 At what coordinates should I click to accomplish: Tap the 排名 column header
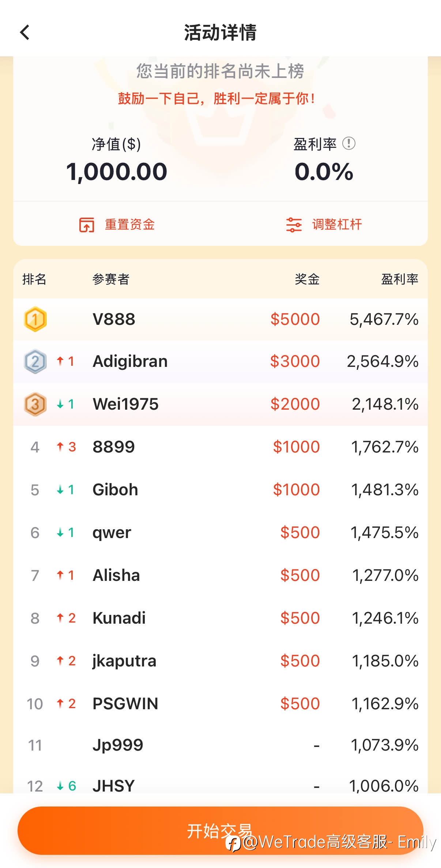click(x=34, y=279)
